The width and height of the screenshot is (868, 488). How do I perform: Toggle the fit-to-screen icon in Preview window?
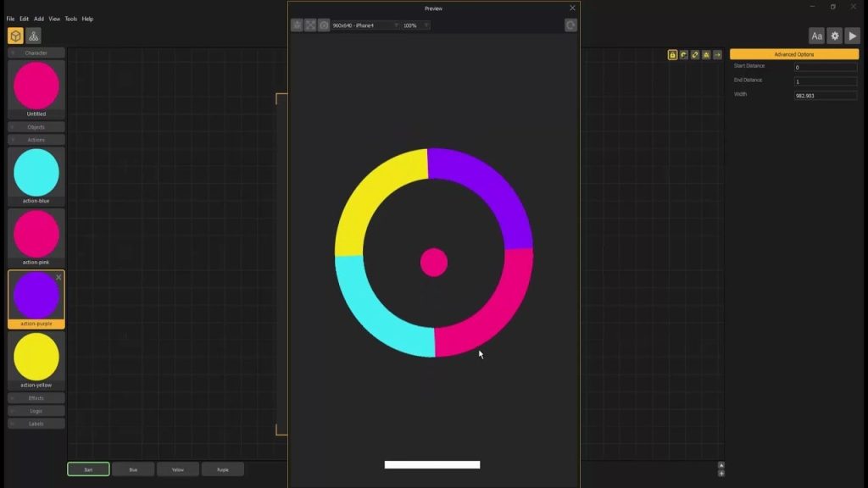tap(311, 25)
